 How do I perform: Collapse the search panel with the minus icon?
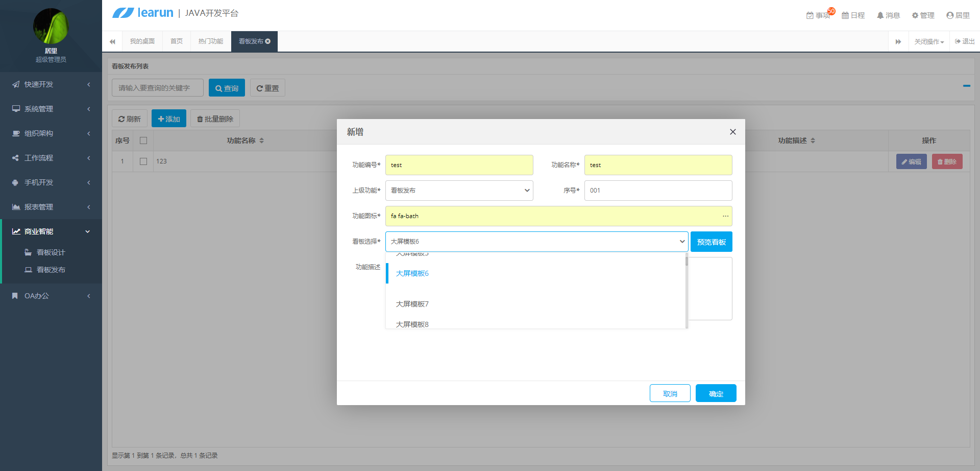(966, 86)
